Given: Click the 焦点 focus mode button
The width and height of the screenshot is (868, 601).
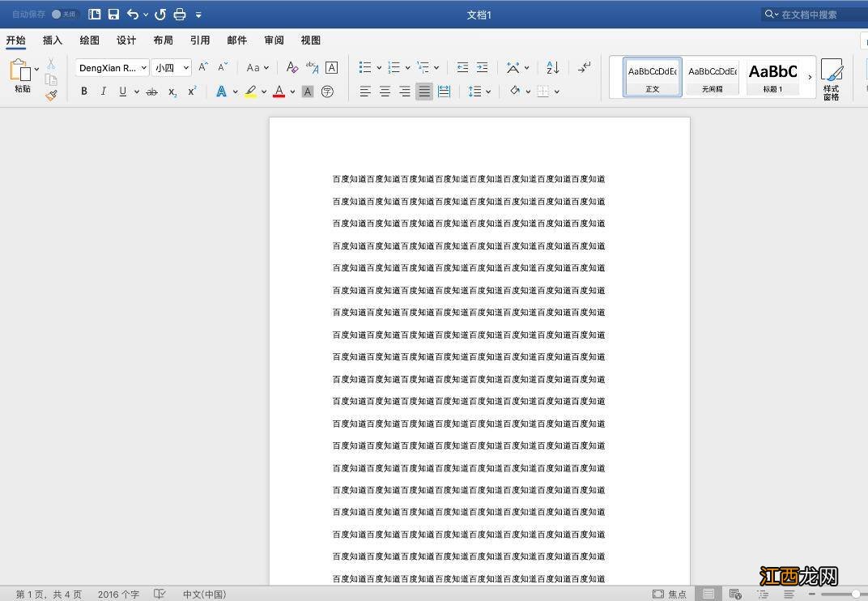Looking at the screenshot, I should tap(670, 594).
